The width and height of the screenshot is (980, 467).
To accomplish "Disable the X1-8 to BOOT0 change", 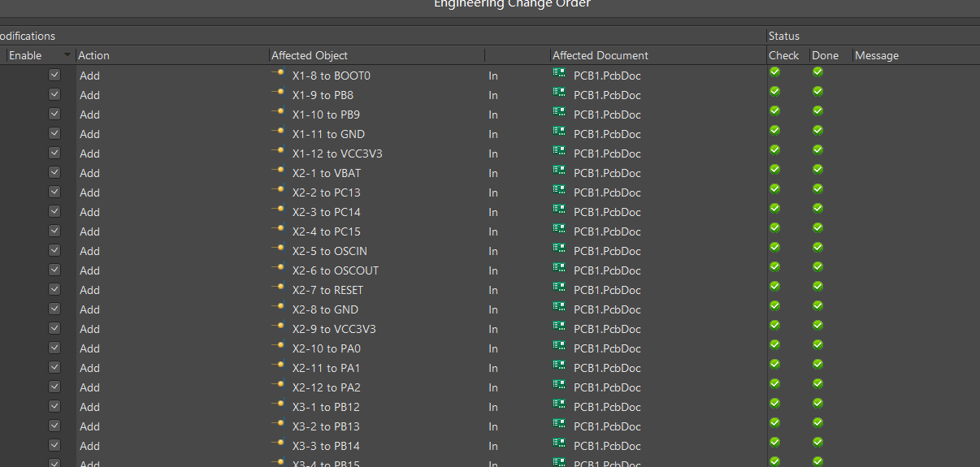I will [x=54, y=74].
